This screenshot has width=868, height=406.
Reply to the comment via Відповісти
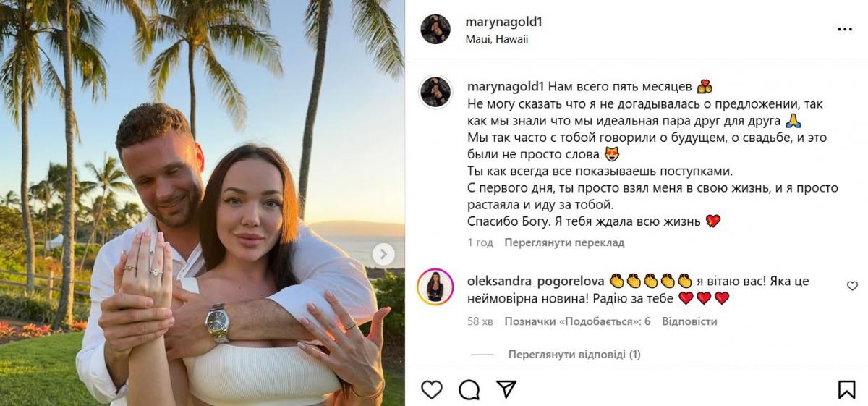(x=689, y=321)
